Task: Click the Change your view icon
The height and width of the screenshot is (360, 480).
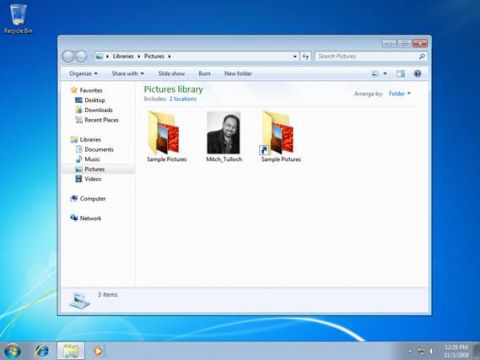Action: (375, 74)
